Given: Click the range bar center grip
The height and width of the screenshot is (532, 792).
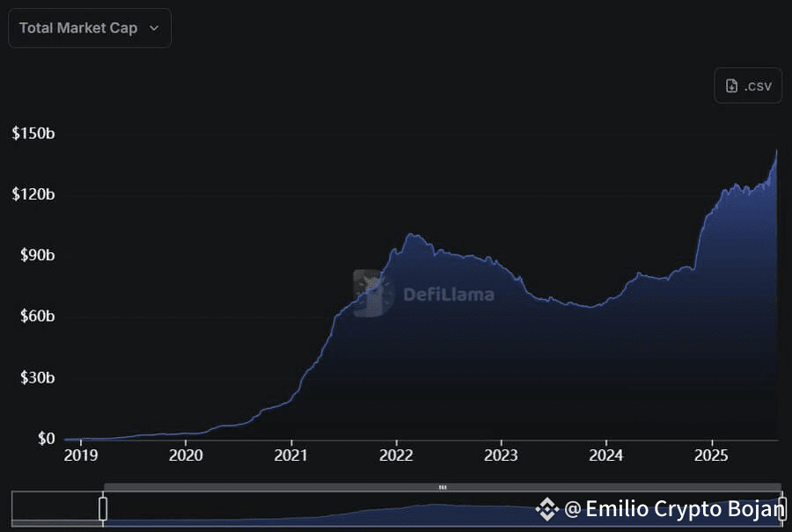Looking at the screenshot, I should pos(443,487).
